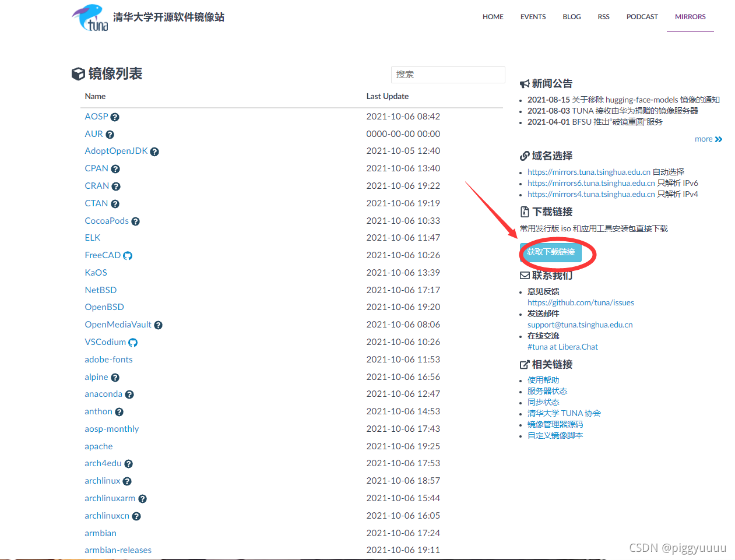This screenshot has width=735, height=560.
Task: Go to the HOME menu item
Action: tap(493, 17)
